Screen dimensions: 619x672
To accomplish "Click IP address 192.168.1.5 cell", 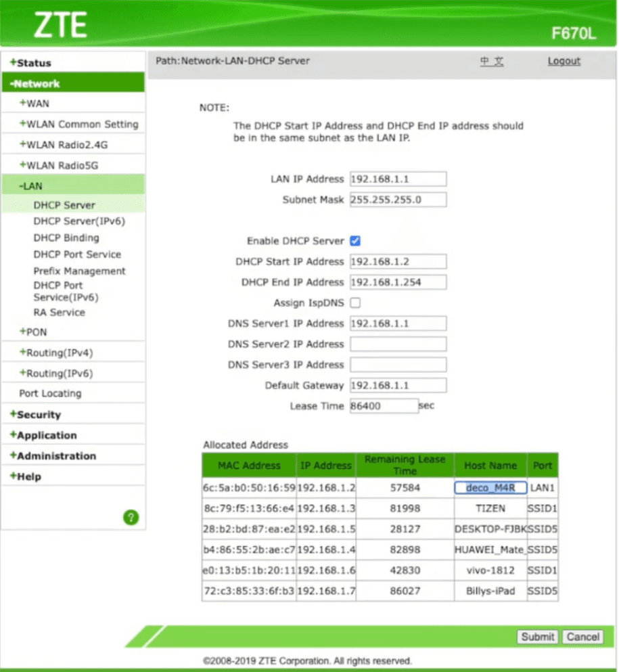I will (326, 529).
